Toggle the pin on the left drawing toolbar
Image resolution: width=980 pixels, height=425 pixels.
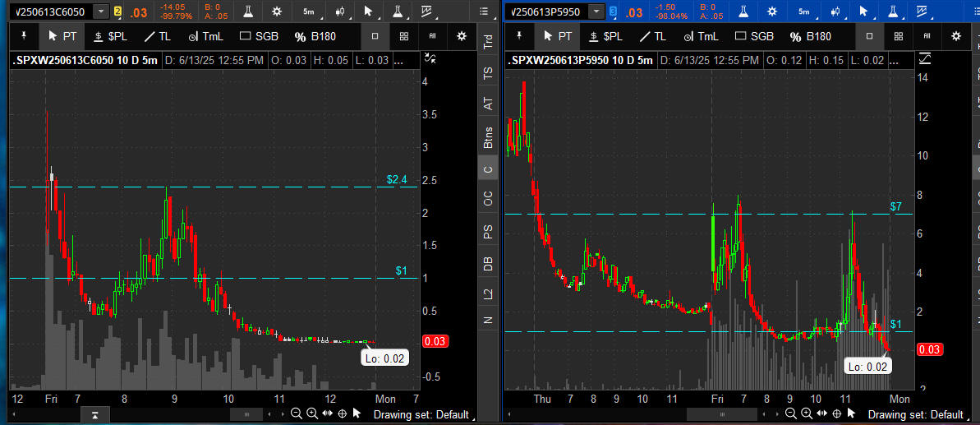24,36
